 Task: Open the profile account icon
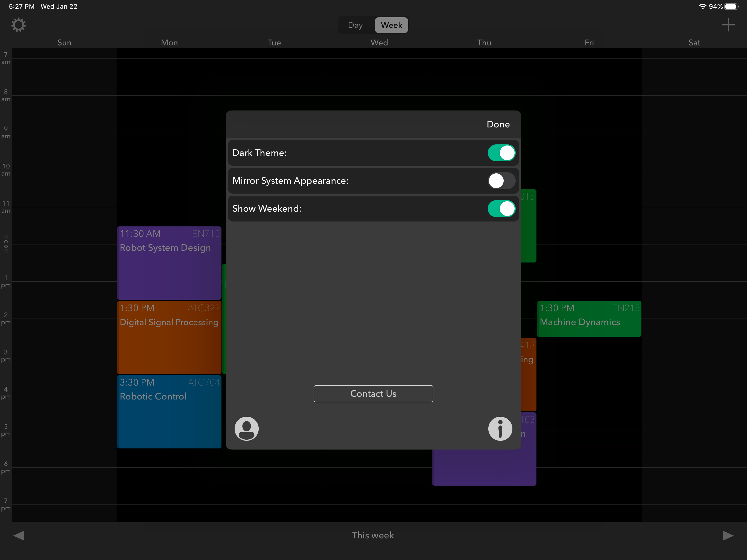point(247,428)
